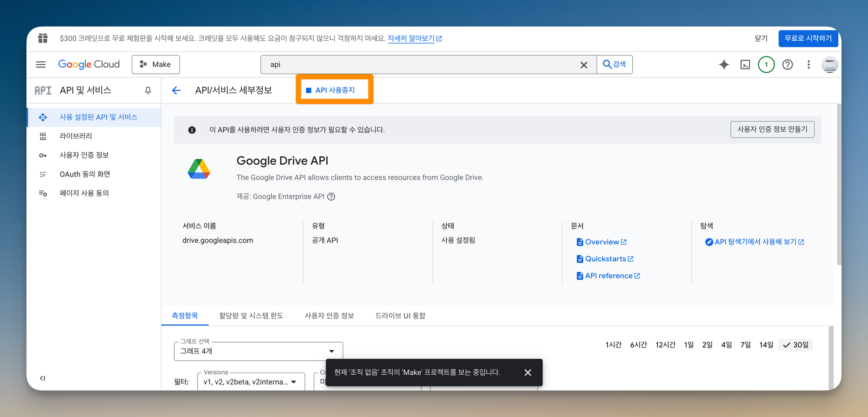The width and height of the screenshot is (868, 417).
Task: Clear the api search text
Action: (584, 65)
